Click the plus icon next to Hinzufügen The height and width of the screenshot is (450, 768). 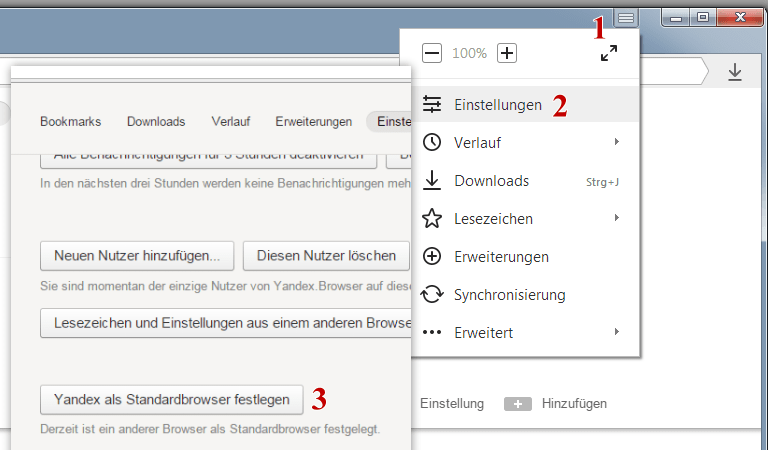pyautogui.click(x=518, y=404)
